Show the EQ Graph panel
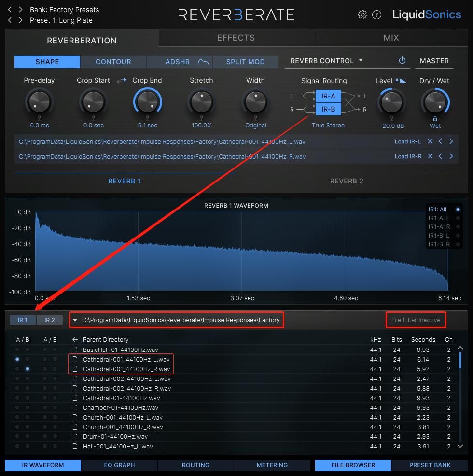Screen dimensions: 473x476 pos(119,465)
